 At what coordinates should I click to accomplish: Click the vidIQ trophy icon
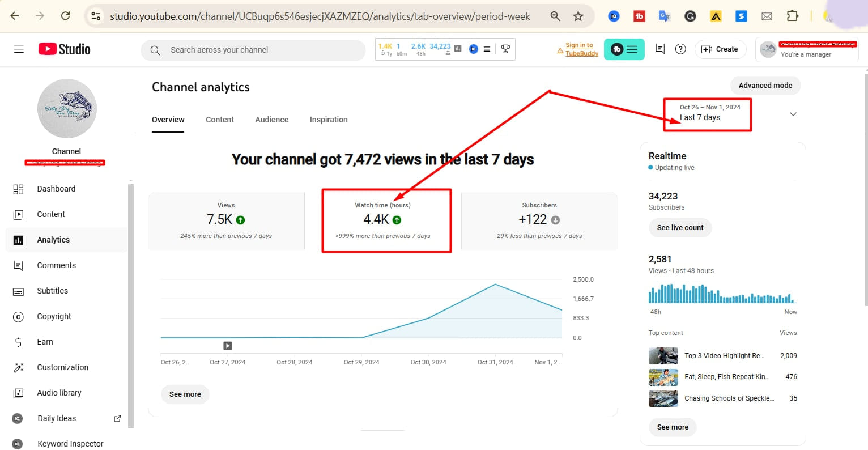pyautogui.click(x=505, y=49)
